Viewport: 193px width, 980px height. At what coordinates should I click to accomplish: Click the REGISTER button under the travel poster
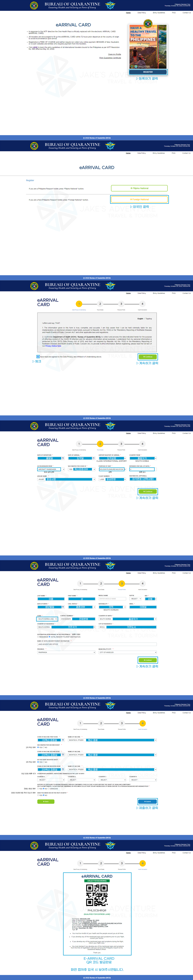[148, 72]
